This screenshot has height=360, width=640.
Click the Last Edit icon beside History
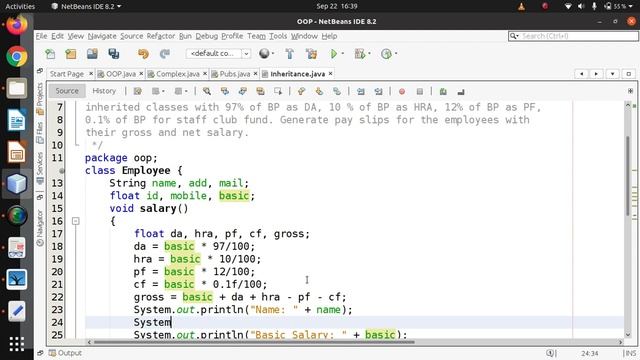point(138,91)
